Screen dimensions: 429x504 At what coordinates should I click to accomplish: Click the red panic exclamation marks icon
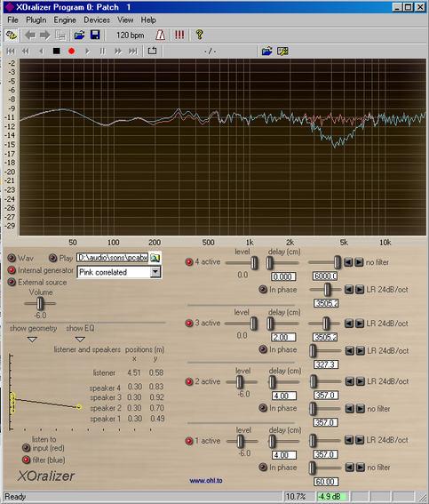[179, 35]
